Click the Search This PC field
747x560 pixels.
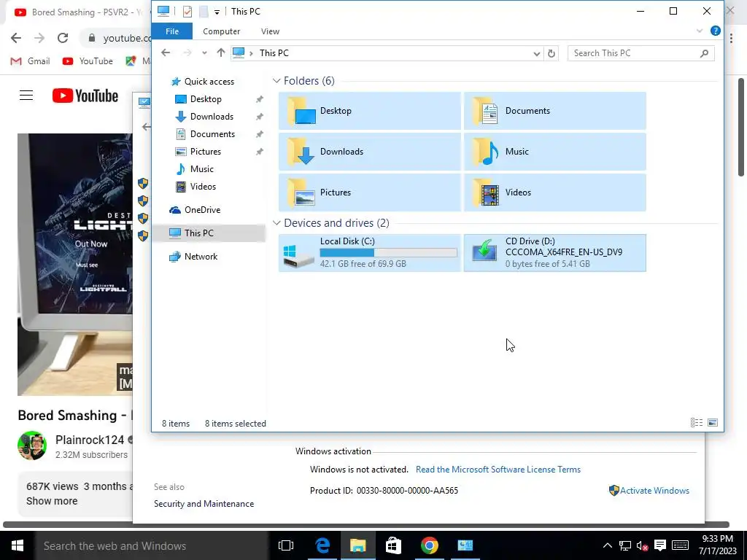(x=640, y=53)
